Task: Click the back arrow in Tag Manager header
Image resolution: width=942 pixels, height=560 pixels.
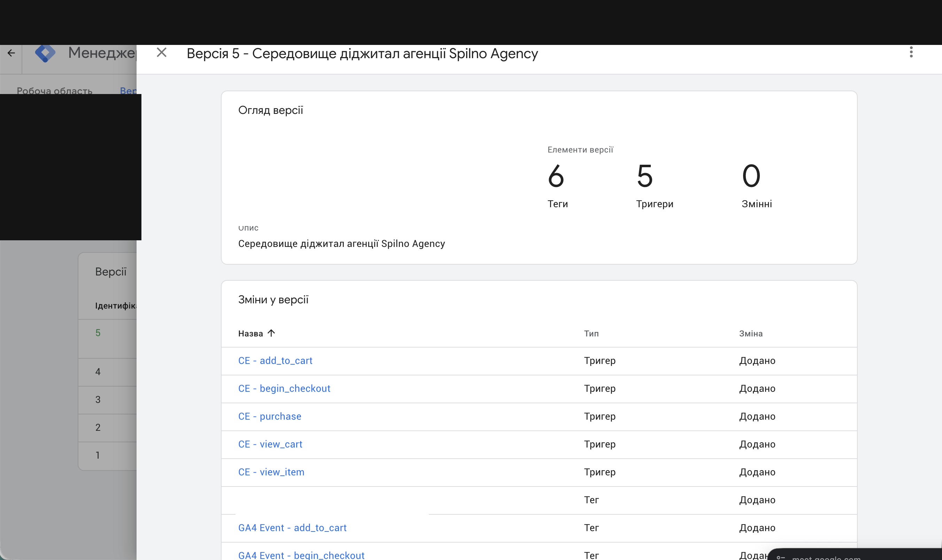Action: point(11,53)
